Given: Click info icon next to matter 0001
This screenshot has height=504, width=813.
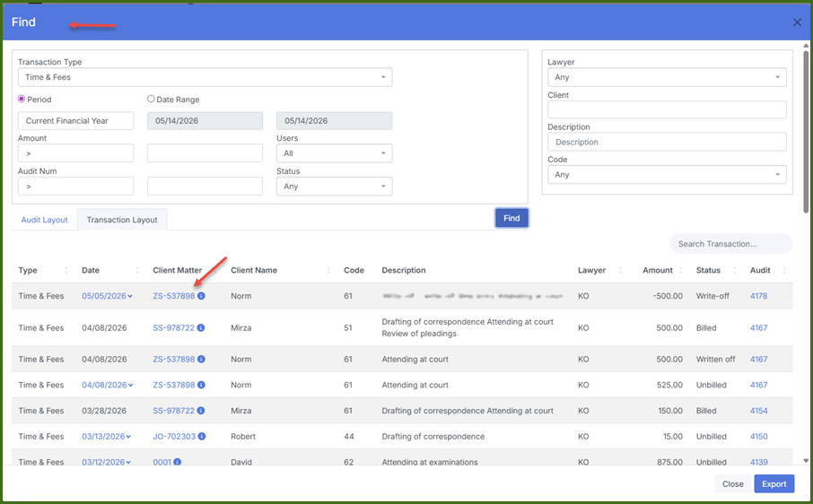Looking at the screenshot, I should tap(178, 462).
